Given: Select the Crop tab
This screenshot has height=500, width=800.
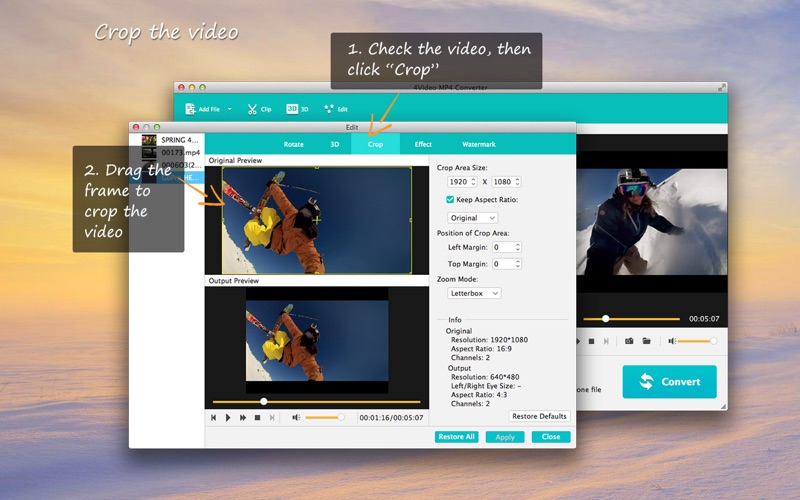Looking at the screenshot, I should pyautogui.click(x=376, y=144).
